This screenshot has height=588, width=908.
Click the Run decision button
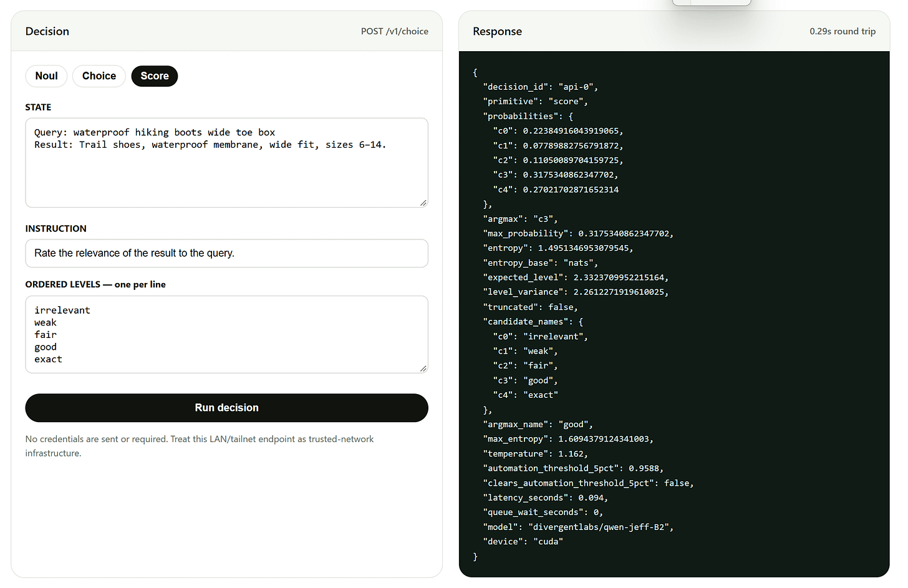coord(226,408)
